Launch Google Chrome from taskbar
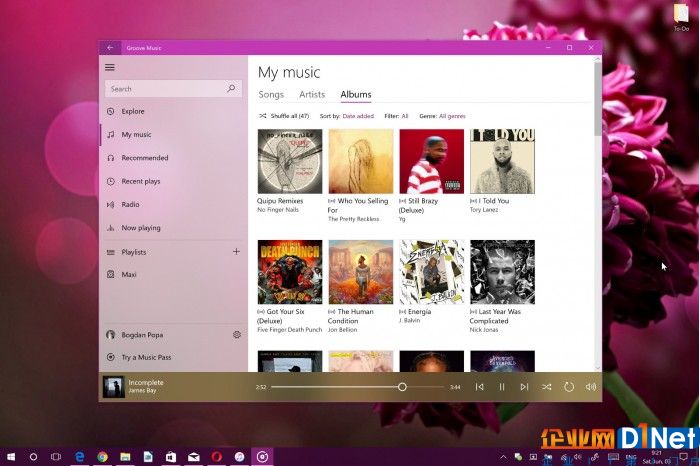 (x=102, y=457)
